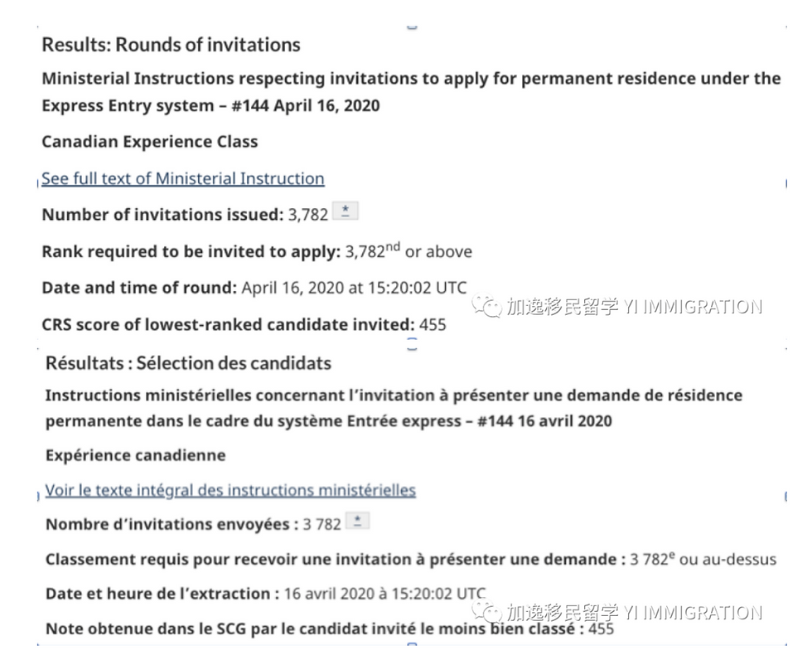This screenshot has height=665, width=812.
Task: Click the WeChat logo beside 'Date et heure de l'extraction'
Action: pos(487,613)
